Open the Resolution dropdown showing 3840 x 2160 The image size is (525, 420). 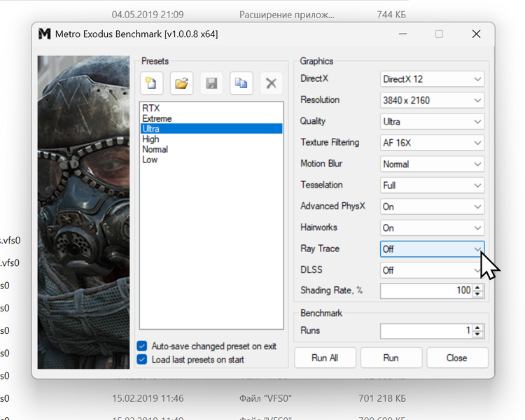click(432, 100)
